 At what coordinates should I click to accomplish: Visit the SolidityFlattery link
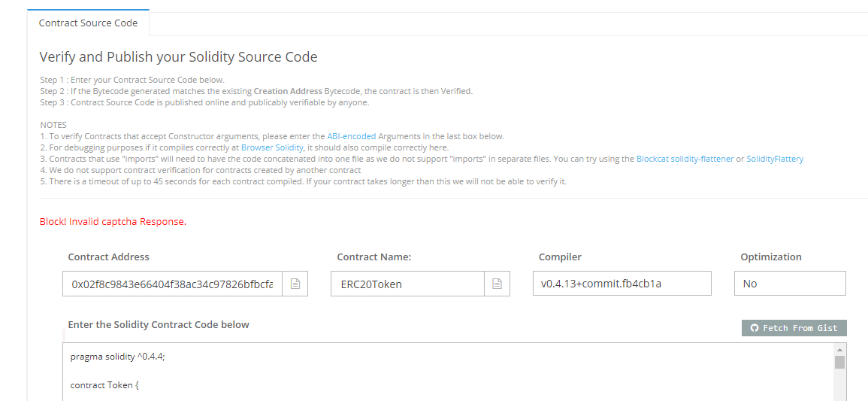tap(774, 159)
